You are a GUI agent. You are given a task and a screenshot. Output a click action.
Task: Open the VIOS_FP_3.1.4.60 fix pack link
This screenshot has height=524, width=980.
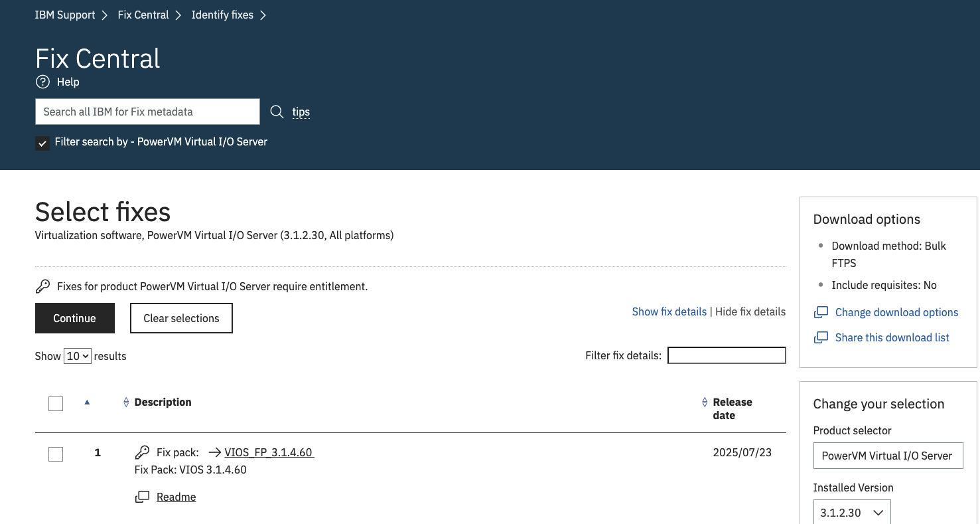pos(269,452)
